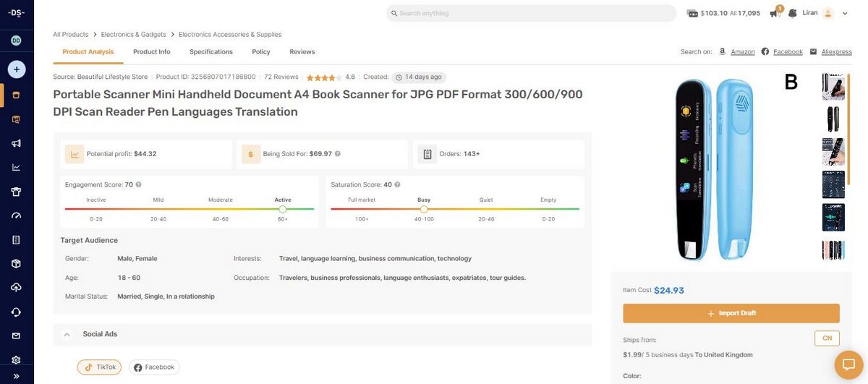Search this product on Facebook link
868x384 pixels.
tap(788, 52)
